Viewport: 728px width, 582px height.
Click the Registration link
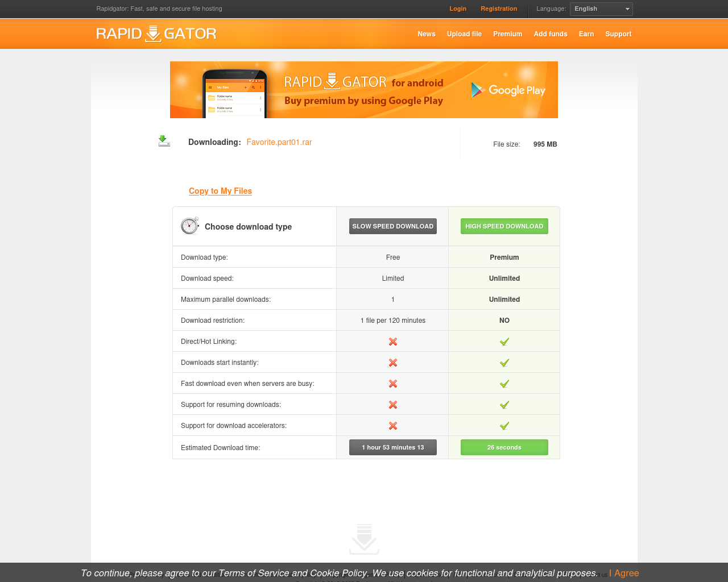click(499, 9)
